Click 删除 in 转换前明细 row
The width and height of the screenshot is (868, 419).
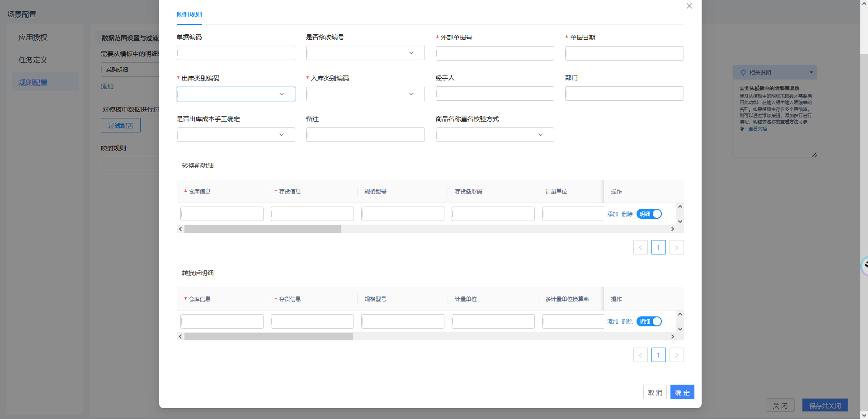pyautogui.click(x=627, y=214)
